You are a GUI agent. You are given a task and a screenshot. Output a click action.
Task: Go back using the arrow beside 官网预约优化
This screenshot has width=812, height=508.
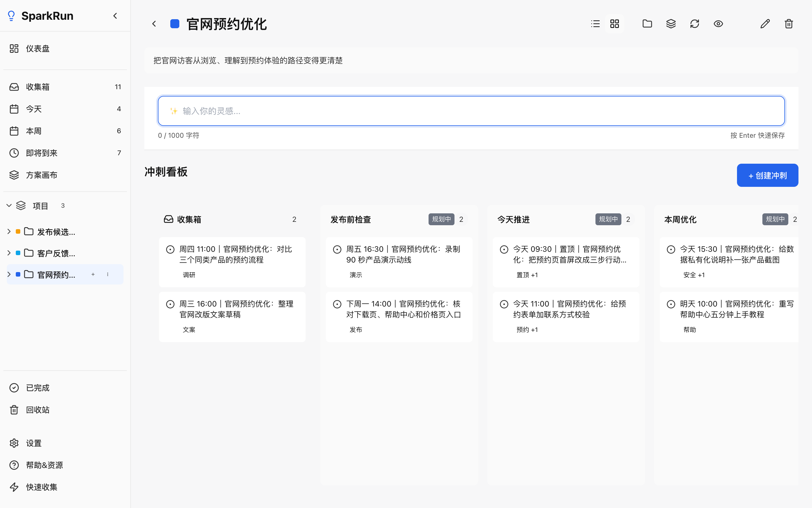click(154, 23)
